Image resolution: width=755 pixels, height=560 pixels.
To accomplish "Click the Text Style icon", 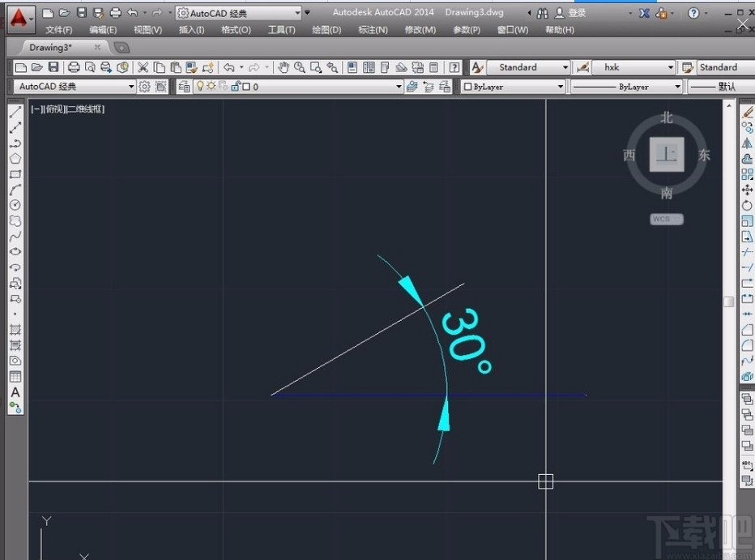I will 477,67.
